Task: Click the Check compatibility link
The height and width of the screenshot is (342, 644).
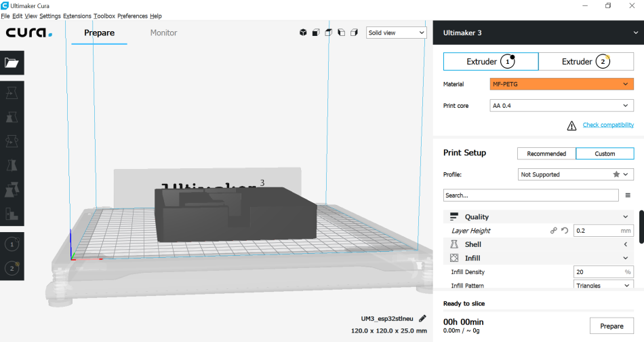Action: pos(608,125)
